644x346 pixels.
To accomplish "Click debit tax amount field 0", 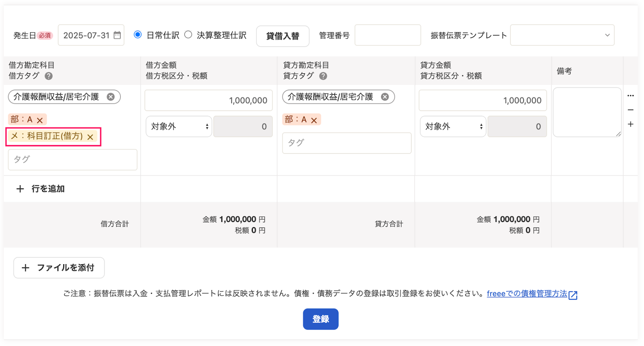I will pyautogui.click(x=243, y=126).
